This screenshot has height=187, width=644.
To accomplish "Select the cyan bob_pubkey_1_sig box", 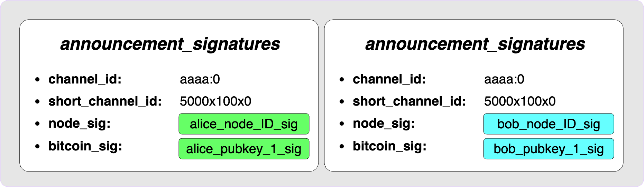I will (549, 149).
